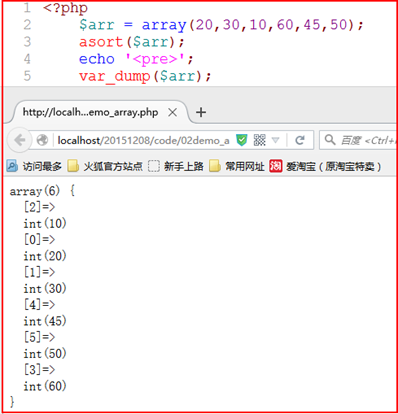Click line number 3 in editor gutter
This screenshot has height=414, width=398.
27,42
